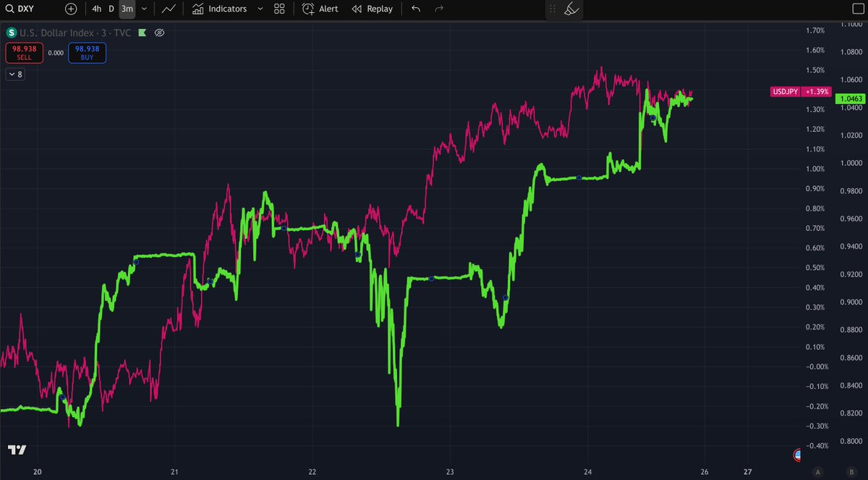Grab the floating drawing toolbar handle
868x480 pixels.
553,9
